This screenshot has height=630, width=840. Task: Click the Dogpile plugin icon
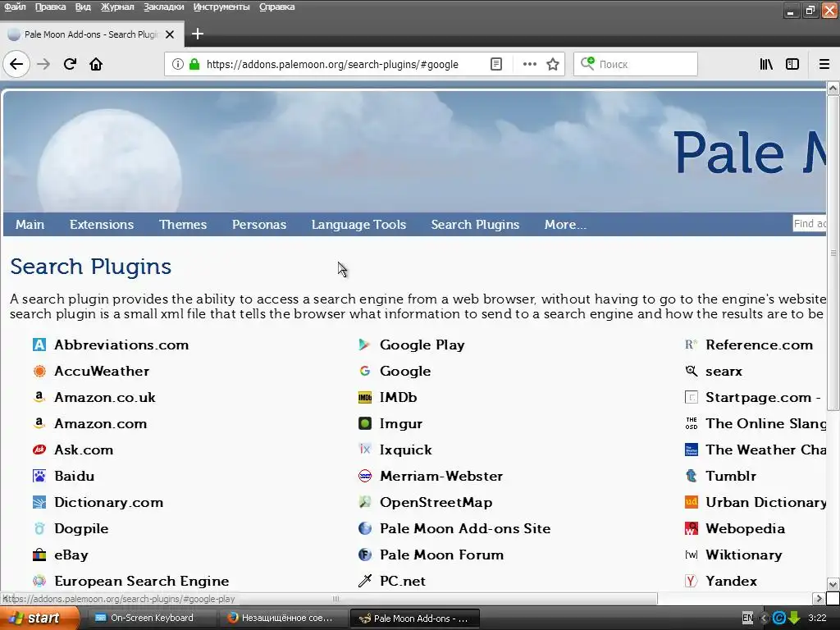(x=39, y=528)
